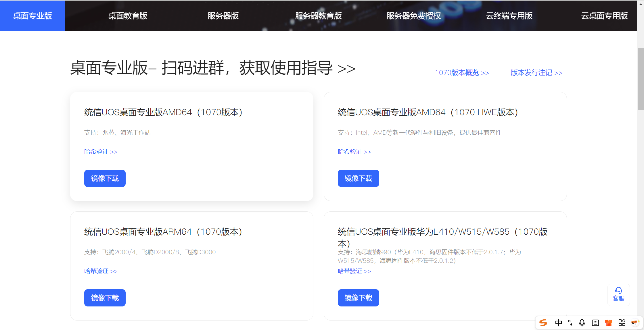Click title 统信UOS桌面专业版AMD64（1070版本）

coord(164,112)
